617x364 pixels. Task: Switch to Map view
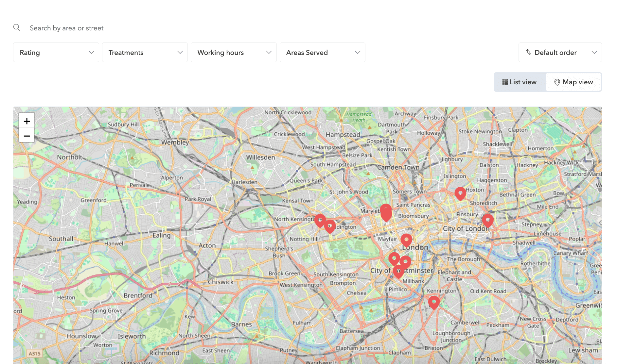[573, 82]
